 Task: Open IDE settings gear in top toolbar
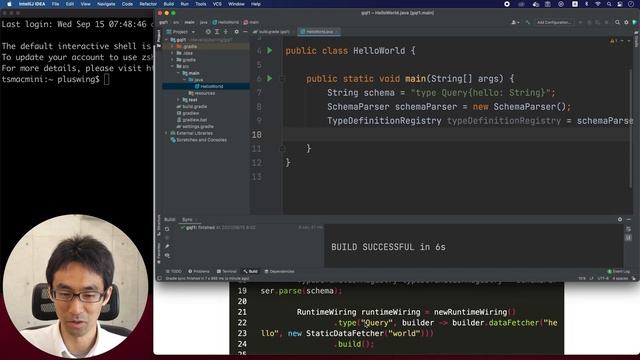pyautogui.click(x=626, y=22)
